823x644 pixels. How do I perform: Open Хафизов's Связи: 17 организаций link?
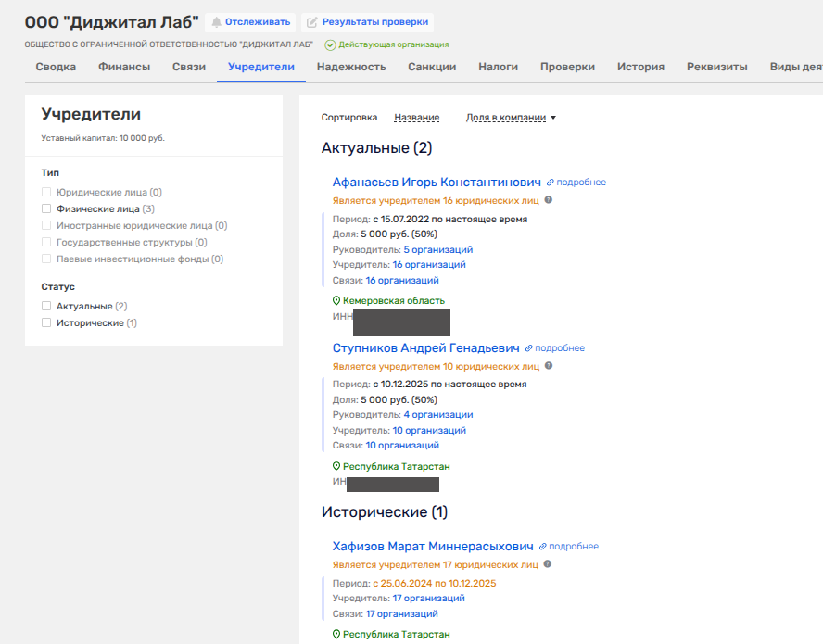tap(401, 613)
